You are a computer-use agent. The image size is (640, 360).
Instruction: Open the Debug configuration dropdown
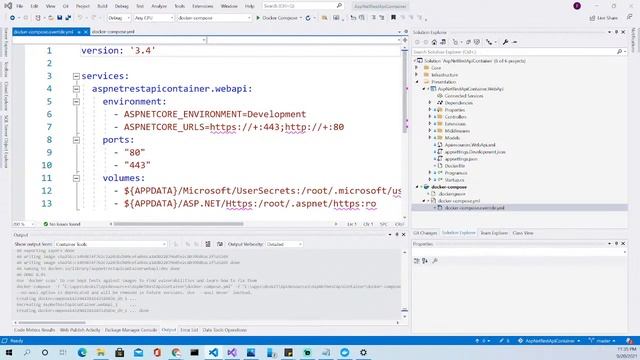coord(119,18)
